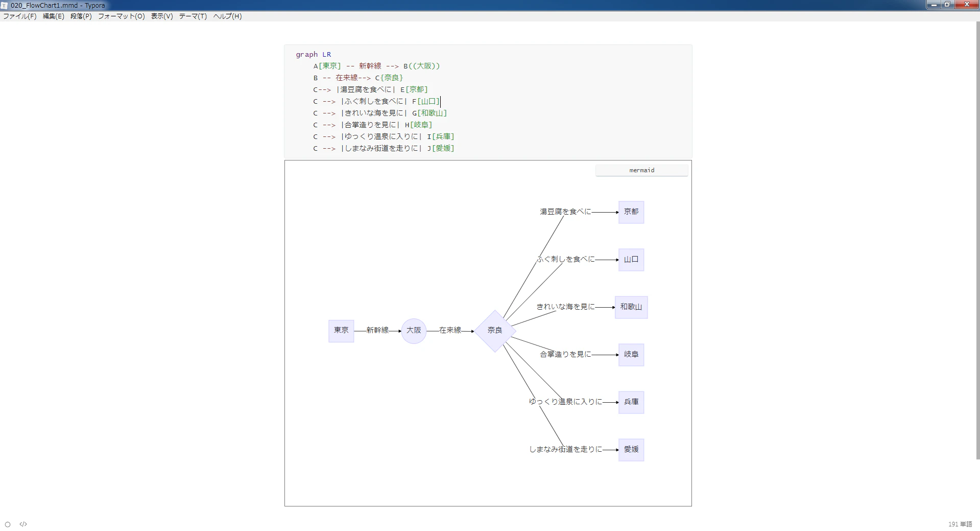The image size is (980, 531).
Task: Open the フォーマット(O) menu
Action: tap(122, 16)
